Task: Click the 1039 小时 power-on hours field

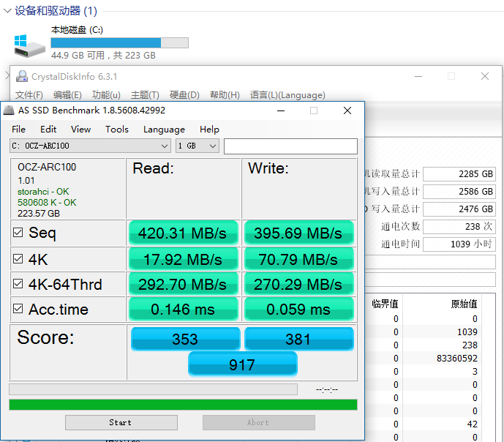Action: click(459, 244)
